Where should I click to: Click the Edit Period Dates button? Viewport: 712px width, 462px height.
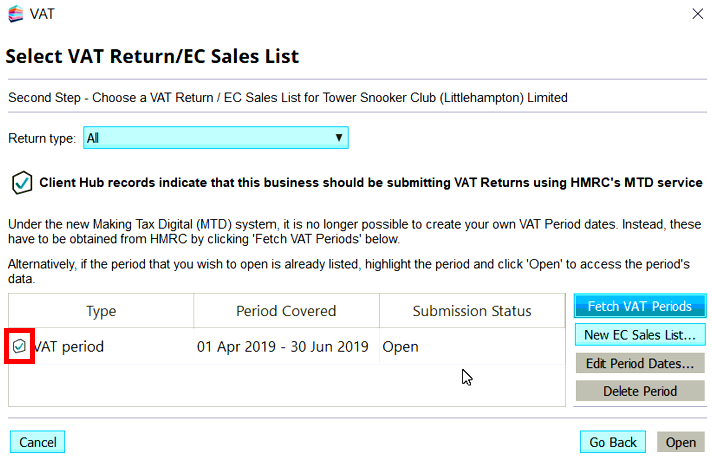640,362
